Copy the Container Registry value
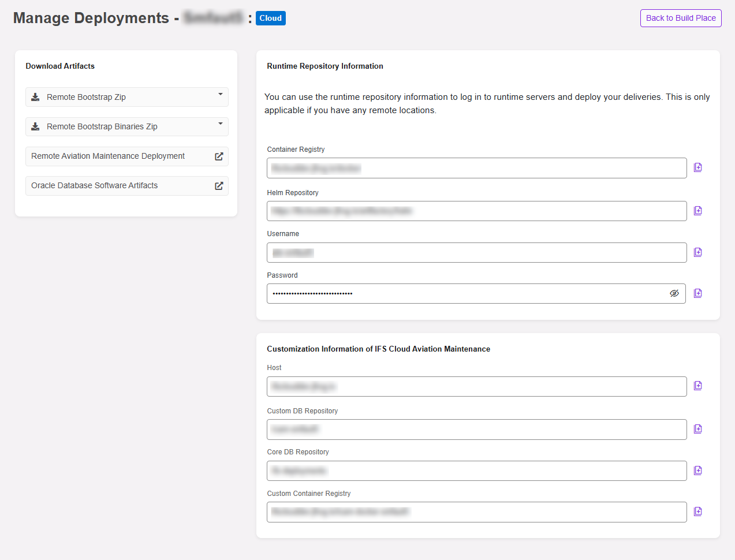 coord(697,167)
